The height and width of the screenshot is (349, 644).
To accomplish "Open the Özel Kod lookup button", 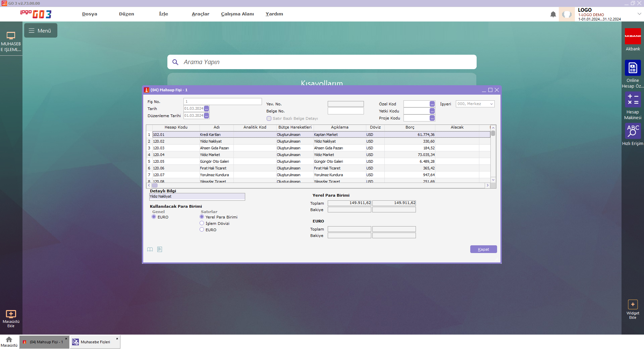I will pyautogui.click(x=432, y=104).
